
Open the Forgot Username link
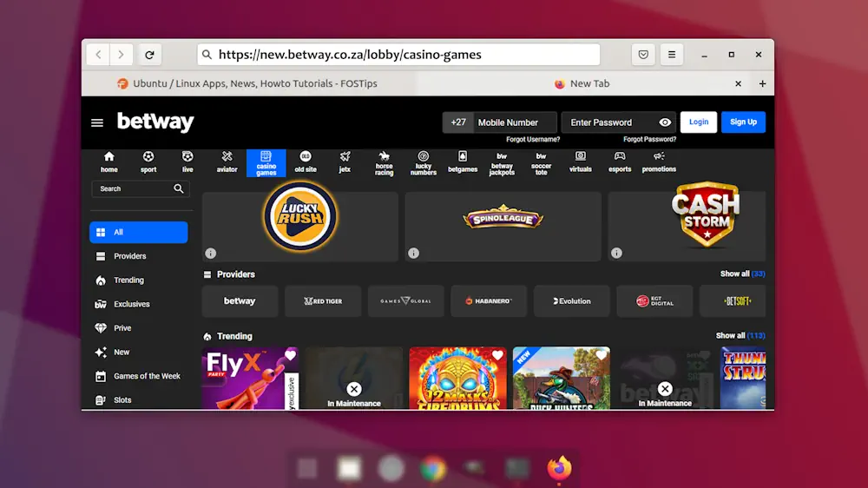[533, 140]
